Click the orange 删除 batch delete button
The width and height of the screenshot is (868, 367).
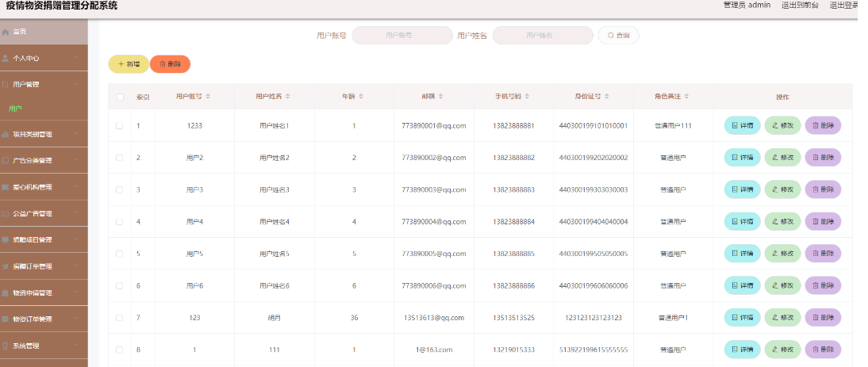[x=170, y=64]
